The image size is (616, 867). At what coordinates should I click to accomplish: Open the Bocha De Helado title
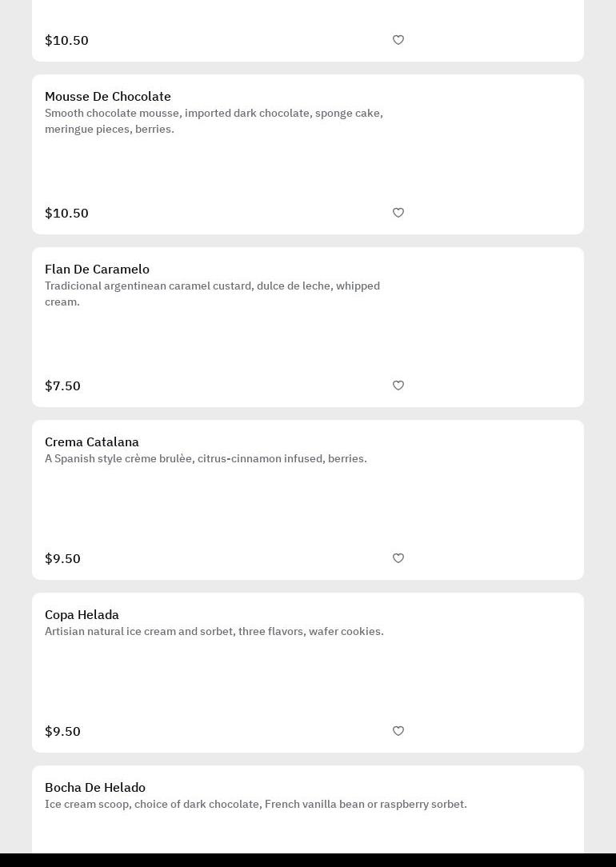[95, 788]
